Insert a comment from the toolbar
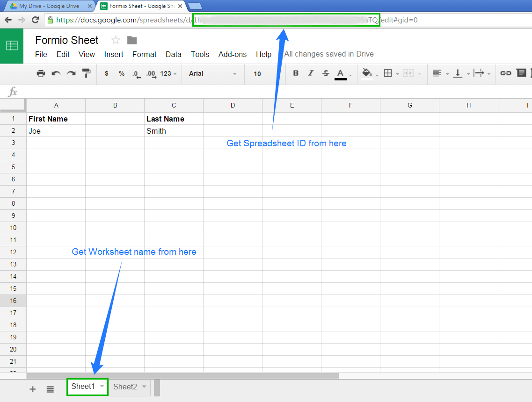Screen dimensions: 532x402 (521, 73)
